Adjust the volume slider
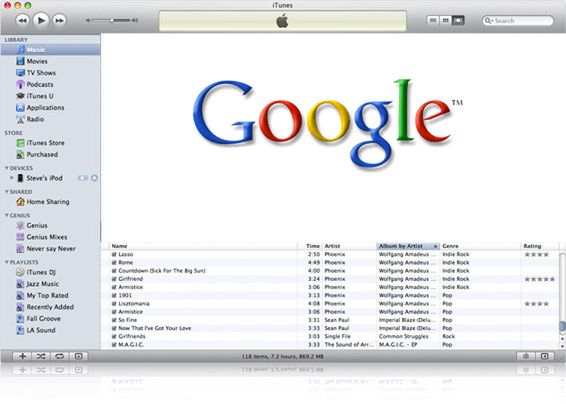This screenshot has width=566, height=404. [x=112, y=21]
